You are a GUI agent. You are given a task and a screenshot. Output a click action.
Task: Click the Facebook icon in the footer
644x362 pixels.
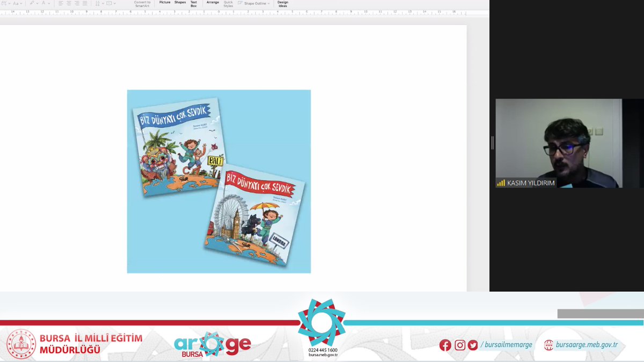click(445, 345)
